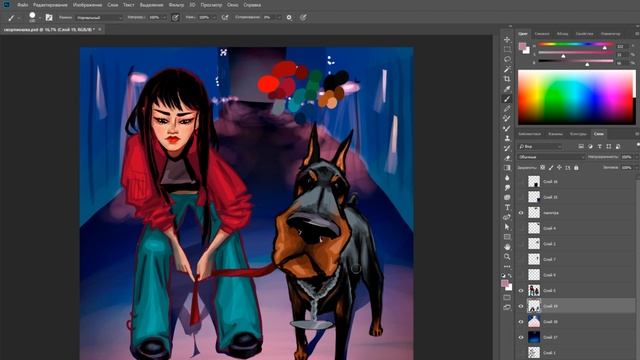640x360 pixels.
Task: Click the hue slider in Color panel
Action: 576,44
